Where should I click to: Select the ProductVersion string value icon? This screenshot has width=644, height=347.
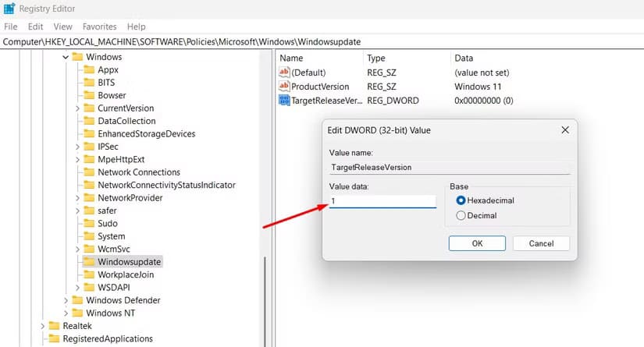(x=284, y=87)
